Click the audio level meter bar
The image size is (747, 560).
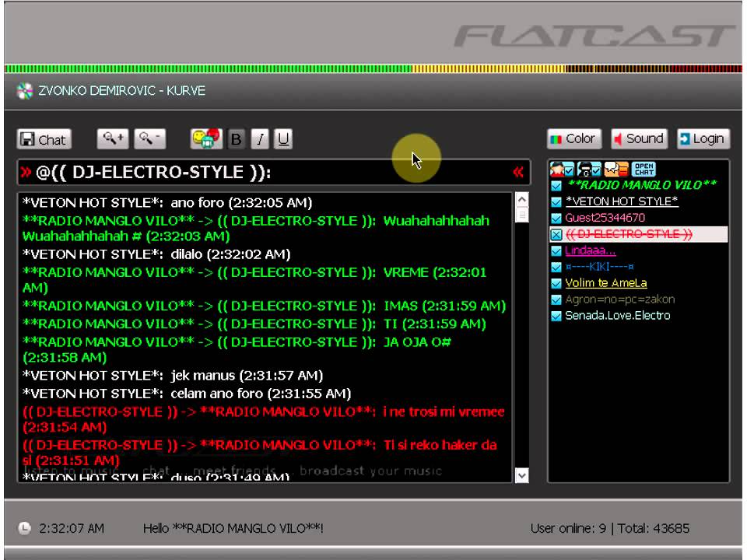[373, 69]
